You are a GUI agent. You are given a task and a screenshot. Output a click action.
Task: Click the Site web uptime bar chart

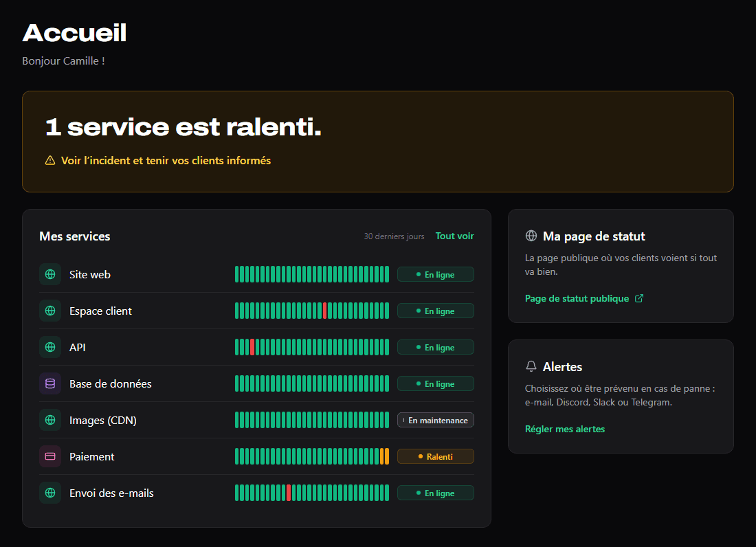pos(312,274)
